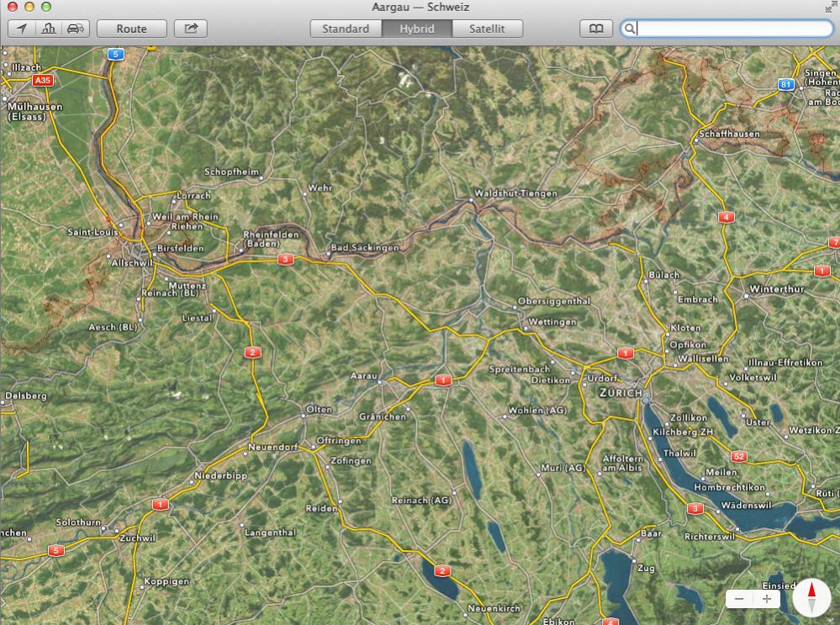Switch to Satellit map view
The image size is (840, 625).
point(487,29)
